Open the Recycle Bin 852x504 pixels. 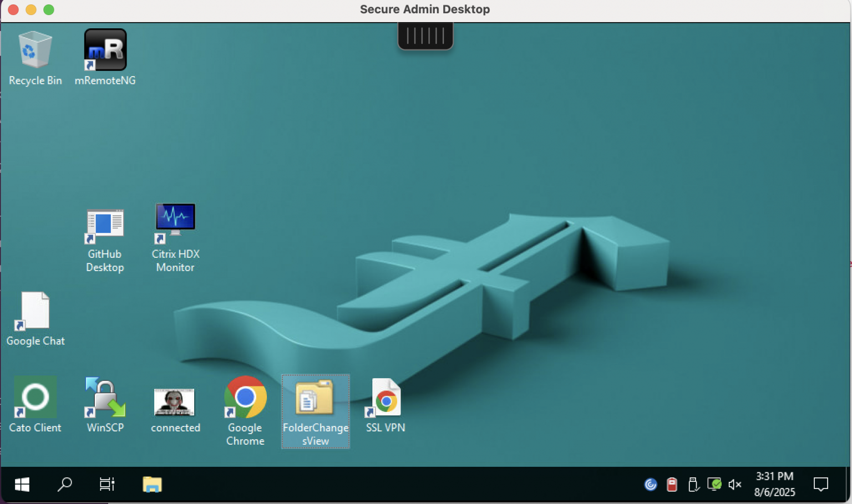tap(35, 50)
